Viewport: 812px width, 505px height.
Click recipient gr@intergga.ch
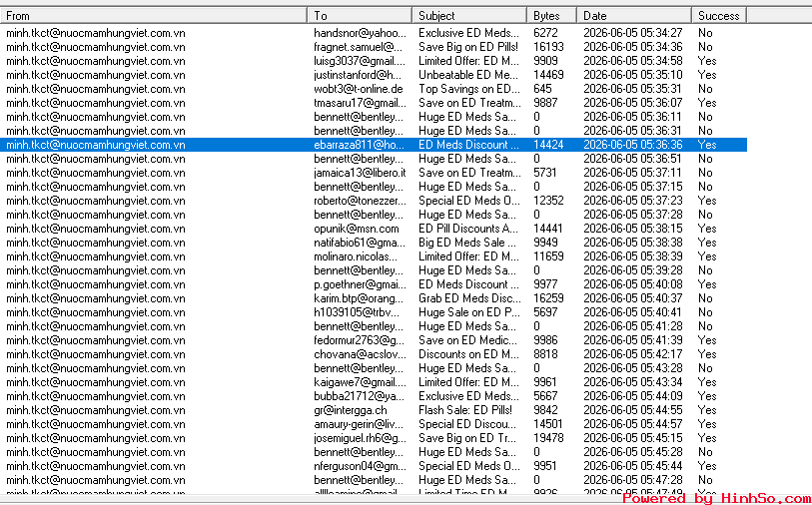(351, 410)
